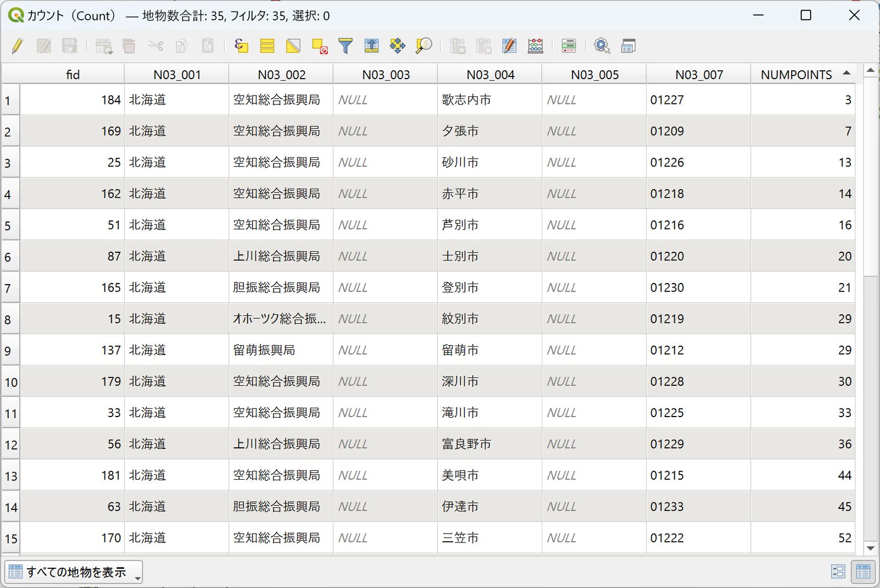Viewport: 880px width, 588px height.
Task: Open organize columns table-with-pencil icon
Action: point(509,46)
